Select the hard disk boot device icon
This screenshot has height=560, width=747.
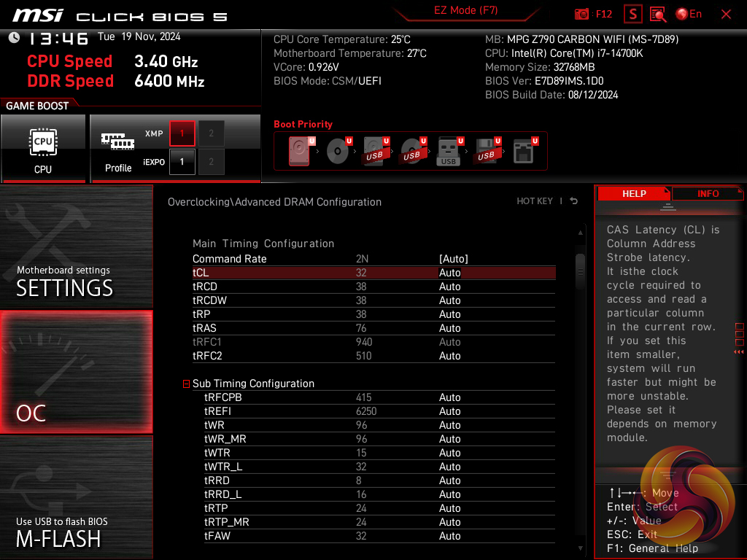301,151
